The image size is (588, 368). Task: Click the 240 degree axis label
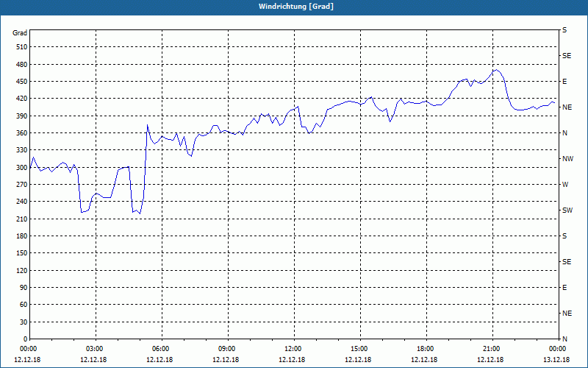[22, 202]
